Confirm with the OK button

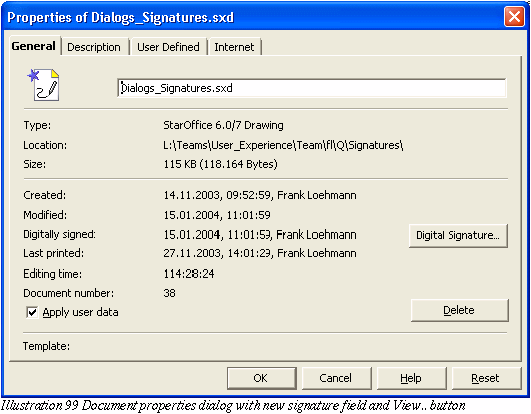pyautogui.click(x=261, y=378)
